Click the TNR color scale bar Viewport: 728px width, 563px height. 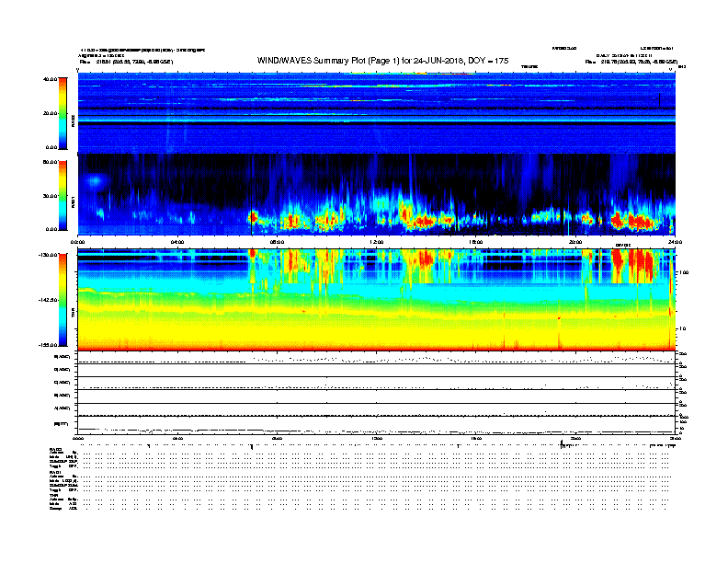point(63,300)
